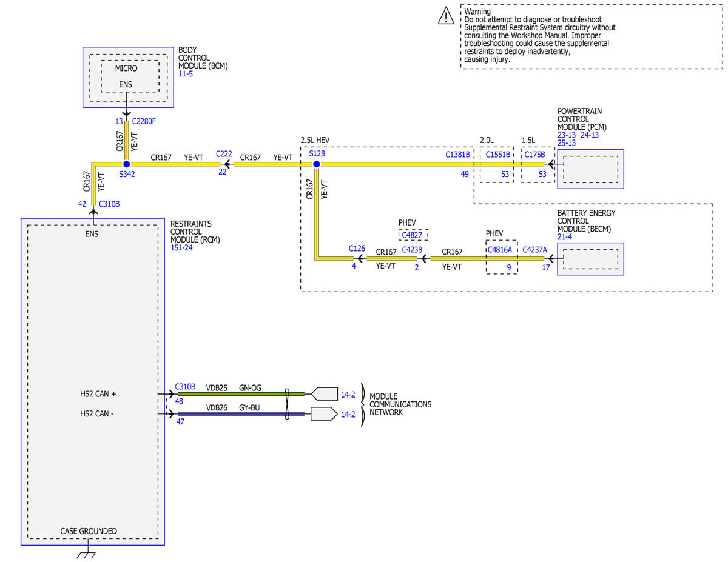Select connector C222 label
The width and height of the screenshot is (728, 562).
(x=224, y=155)
